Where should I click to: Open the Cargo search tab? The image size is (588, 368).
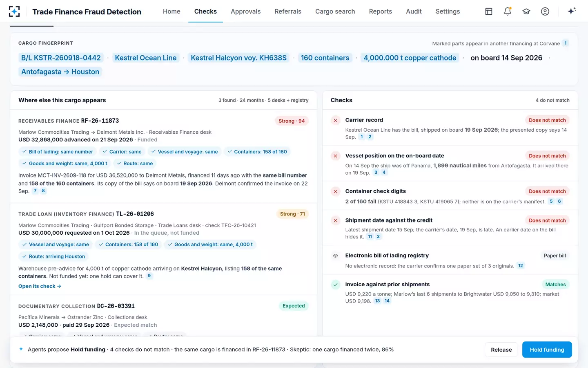click(x=335, y=11)
